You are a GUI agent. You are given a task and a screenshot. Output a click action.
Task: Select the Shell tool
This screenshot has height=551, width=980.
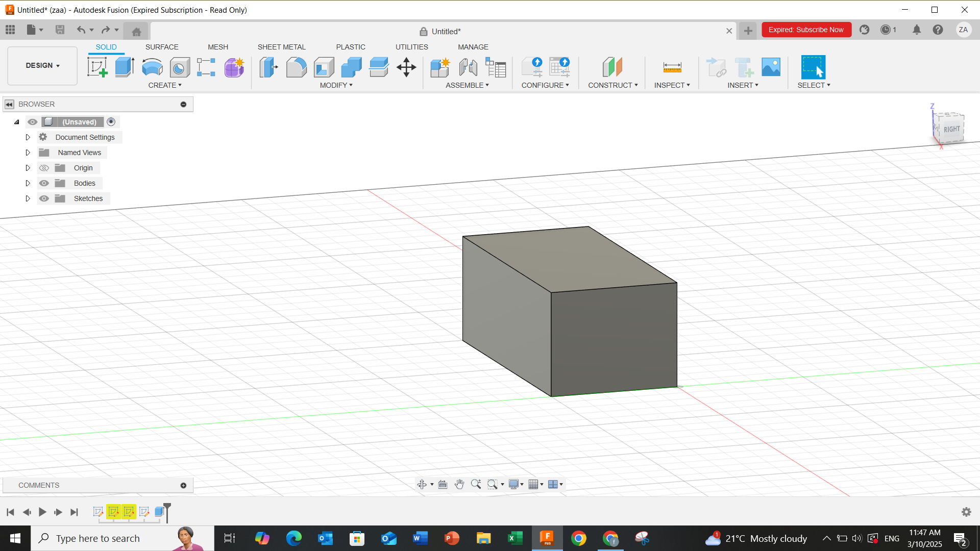point(324,67)
